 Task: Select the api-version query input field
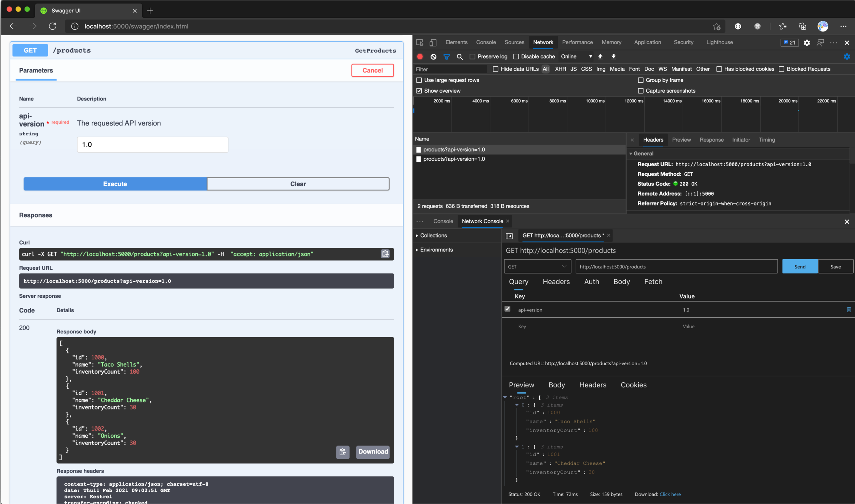[153, 143]
